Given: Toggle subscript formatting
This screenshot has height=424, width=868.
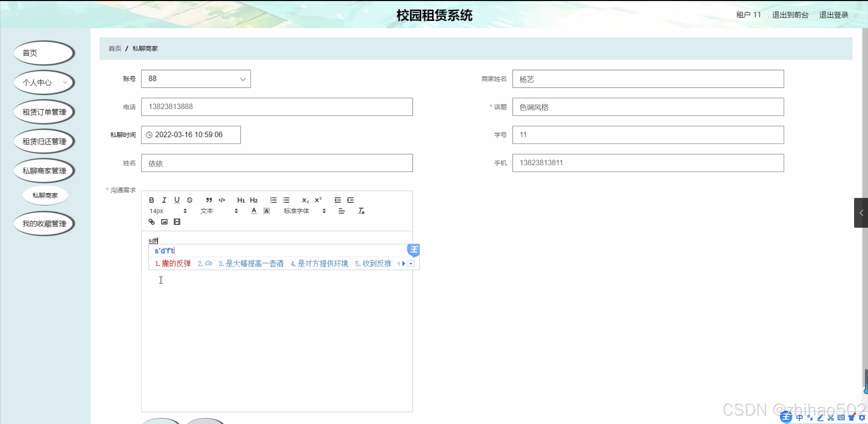Looking at the screenshot, I should pos(305,200).
